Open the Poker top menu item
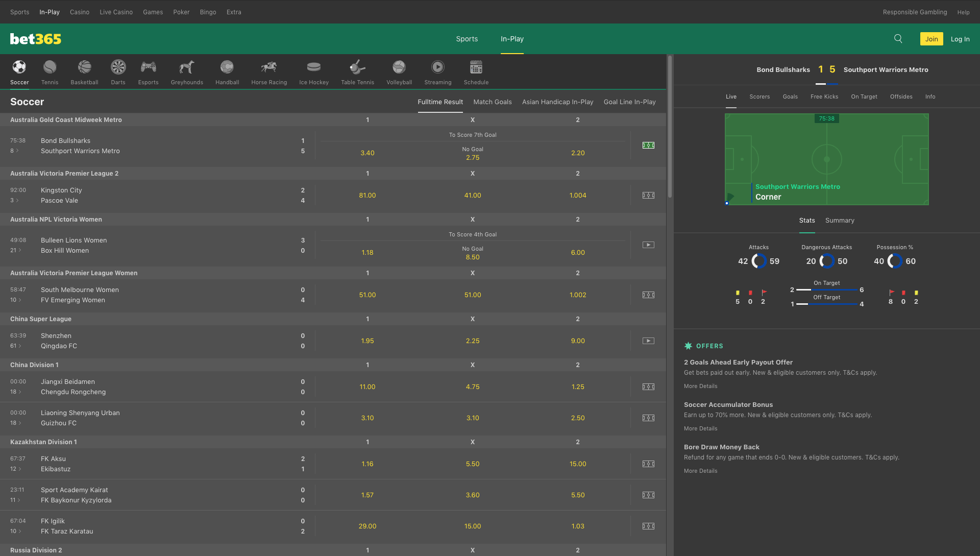 tap(181, 12)
